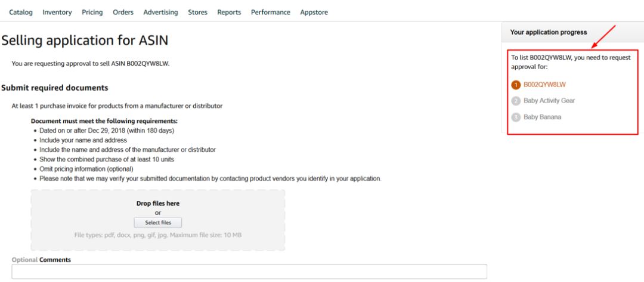644x282 pixels.
Task: Open the Orders menu
Action: coord(123,13)
